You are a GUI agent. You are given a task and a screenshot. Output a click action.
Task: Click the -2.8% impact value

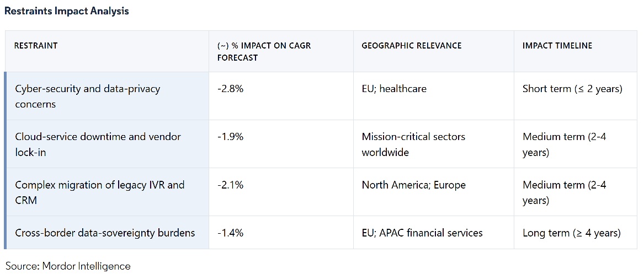pos(230,89)
